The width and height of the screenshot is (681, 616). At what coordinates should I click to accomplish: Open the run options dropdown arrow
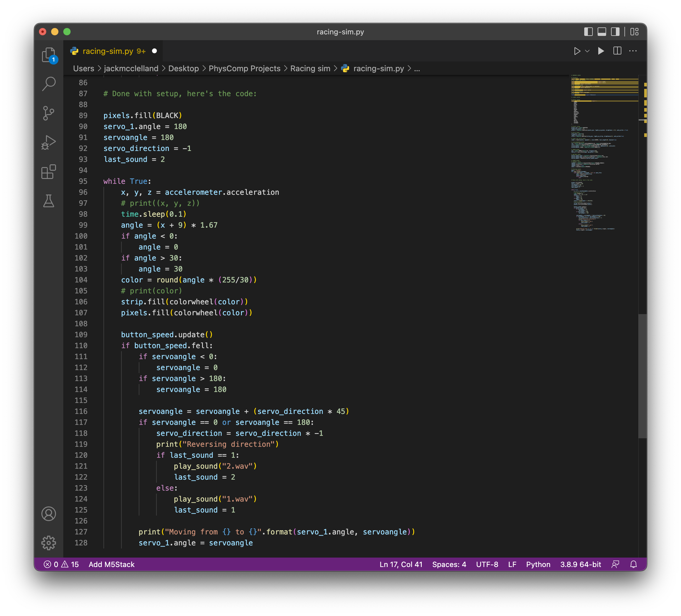[x=587, y=51]
